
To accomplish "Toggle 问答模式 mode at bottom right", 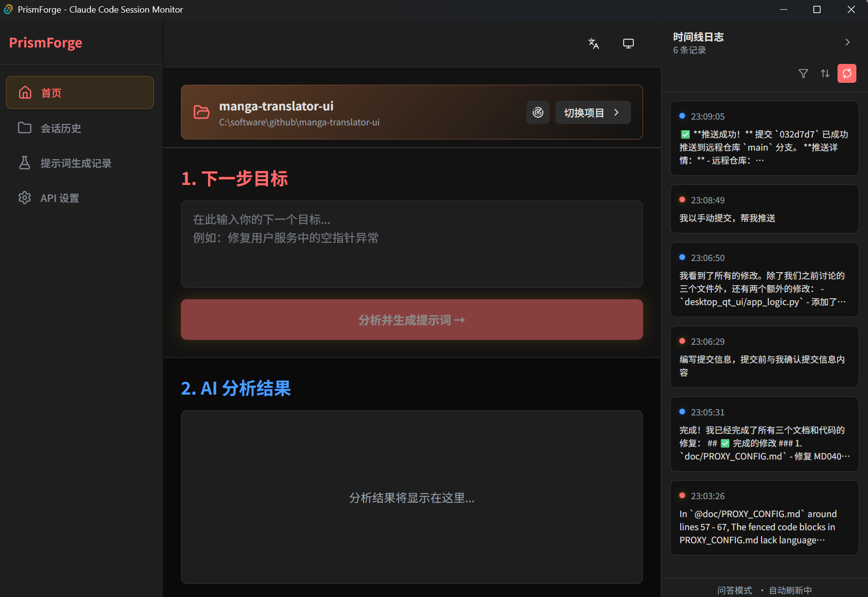I will (734, 590).
